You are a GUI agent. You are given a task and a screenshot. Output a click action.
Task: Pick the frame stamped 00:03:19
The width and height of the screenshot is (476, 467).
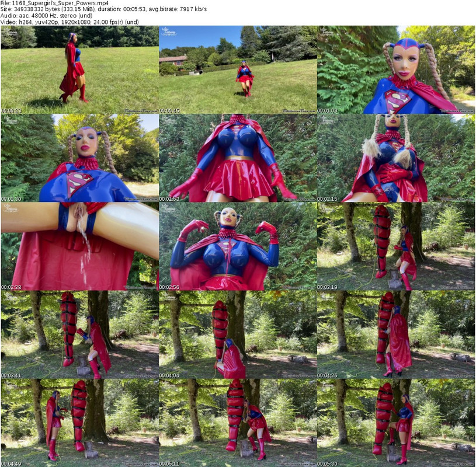pyautogui.click(x=396, y=246)
